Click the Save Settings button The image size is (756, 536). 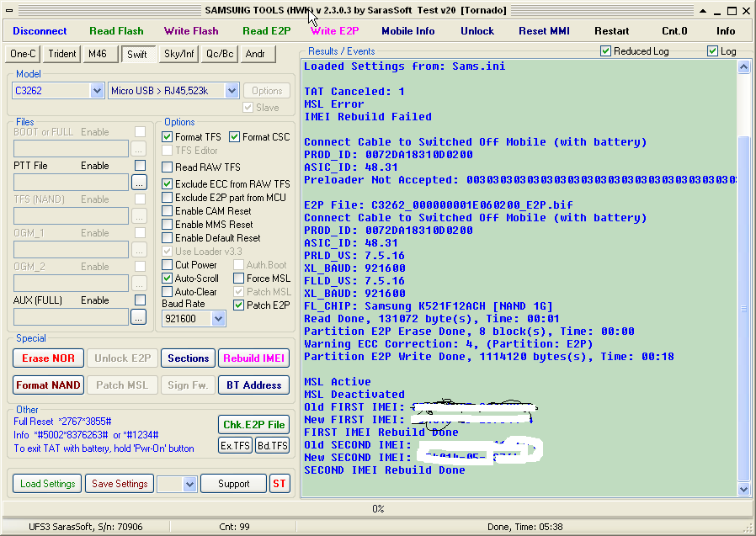pos(120,484)
